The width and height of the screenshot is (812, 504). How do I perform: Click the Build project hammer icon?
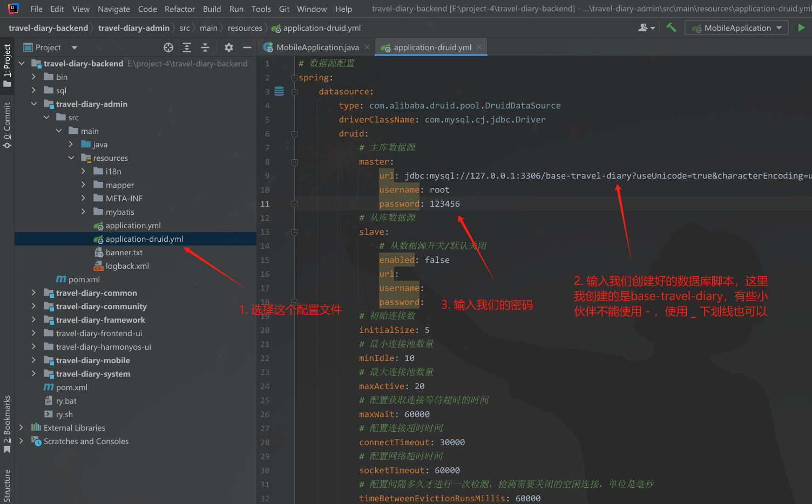(x=671, y=28)
